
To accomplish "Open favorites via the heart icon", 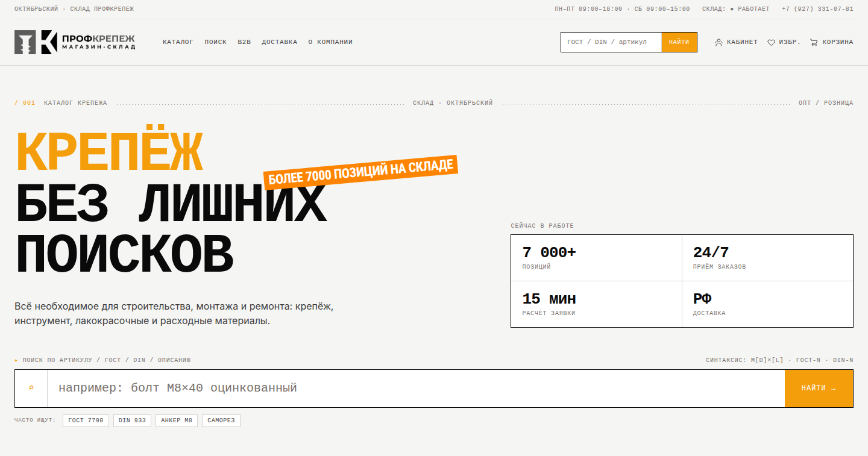I will click(x=771, y=42).
